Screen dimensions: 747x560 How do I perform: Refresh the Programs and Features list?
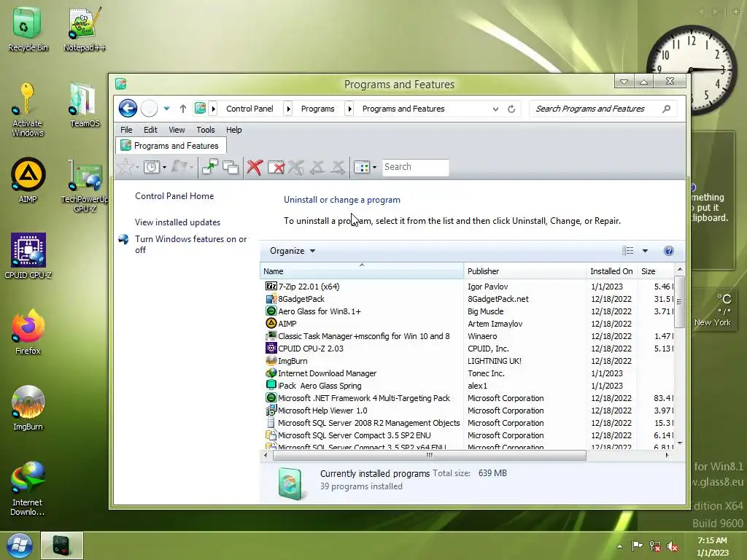click(511, 109)
